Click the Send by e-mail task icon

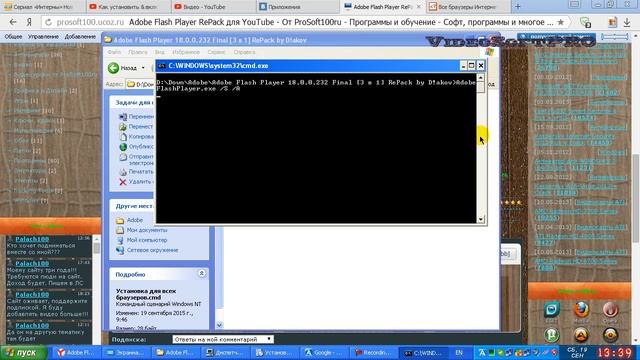(123, 157)
